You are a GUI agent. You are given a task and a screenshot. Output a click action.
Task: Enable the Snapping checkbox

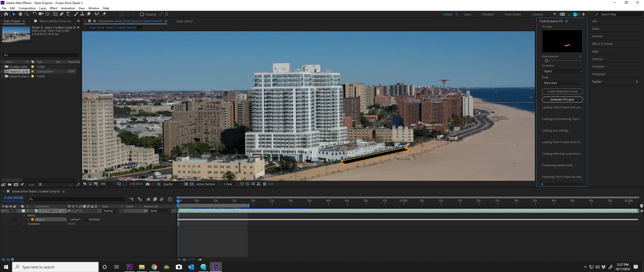(x=142, y=14)
